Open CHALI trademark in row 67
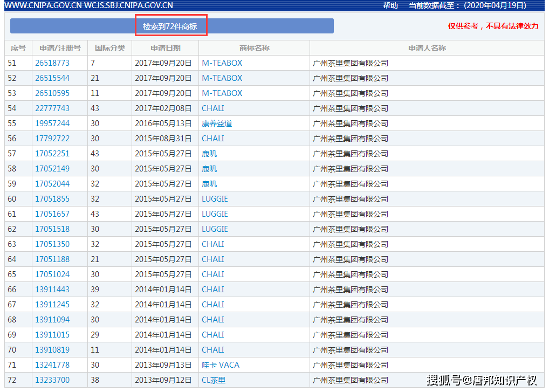The height and width of the screenshot is (392, 549). click(213, 305)
